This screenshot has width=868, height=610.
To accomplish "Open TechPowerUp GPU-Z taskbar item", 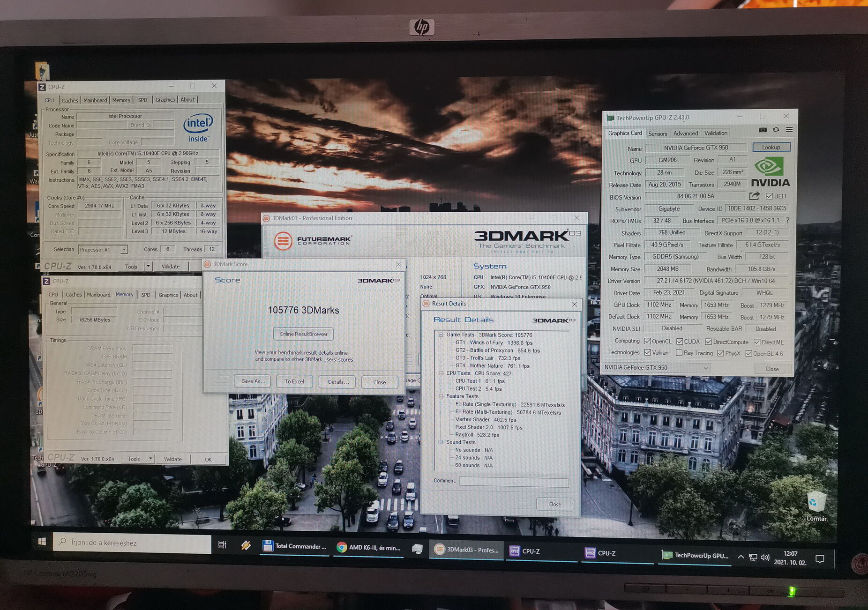I will coord(695,556).
